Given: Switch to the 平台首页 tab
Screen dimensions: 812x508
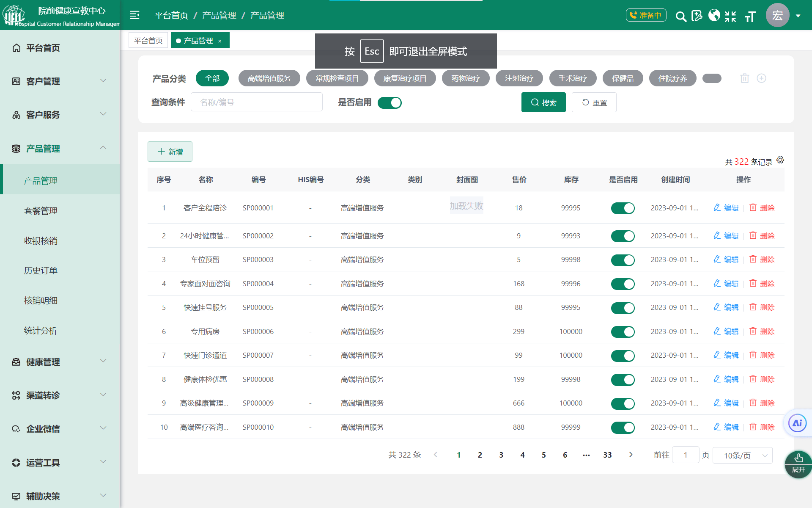Looking at the screenshot, I should [148, 40].
